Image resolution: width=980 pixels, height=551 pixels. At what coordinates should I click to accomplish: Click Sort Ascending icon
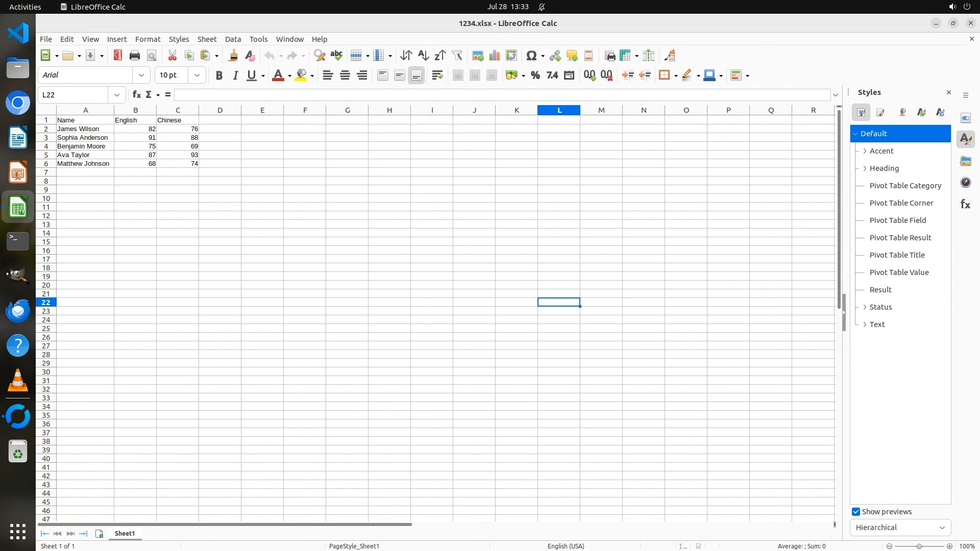423,56
